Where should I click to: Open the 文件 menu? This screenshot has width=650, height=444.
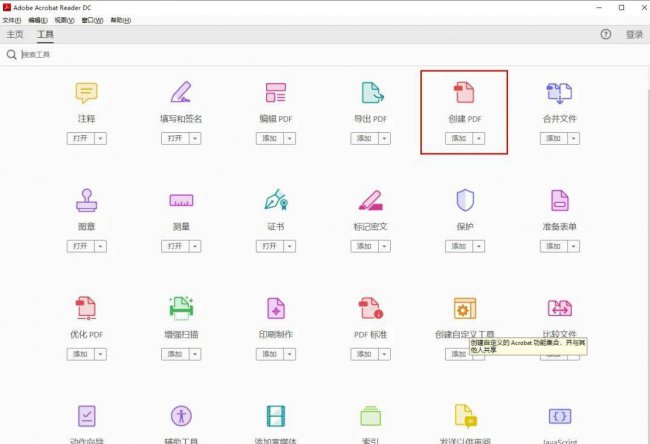point(12,20)
